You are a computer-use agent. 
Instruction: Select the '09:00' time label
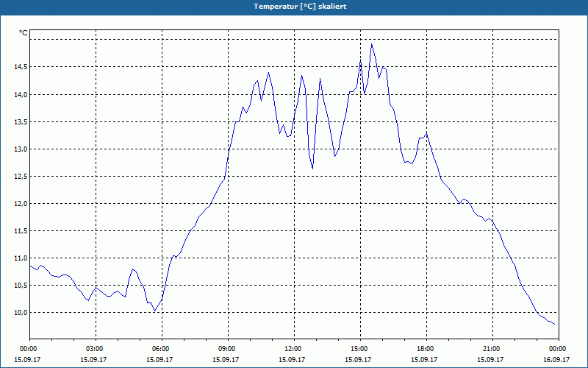point(228,349)
